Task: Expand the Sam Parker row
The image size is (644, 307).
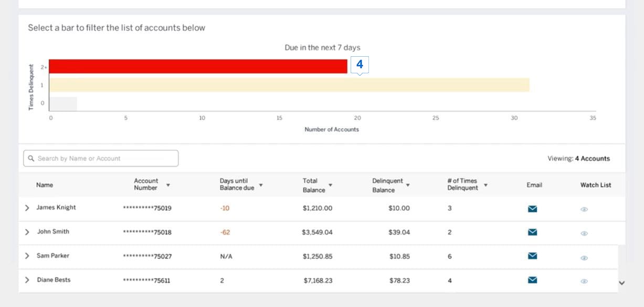Action: coord(27,256)
